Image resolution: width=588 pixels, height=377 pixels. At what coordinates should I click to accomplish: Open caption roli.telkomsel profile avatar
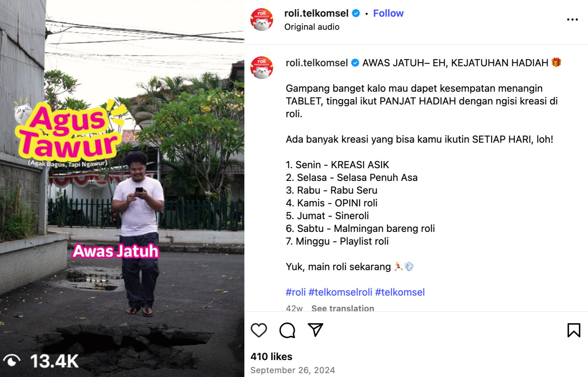point(262,68)
